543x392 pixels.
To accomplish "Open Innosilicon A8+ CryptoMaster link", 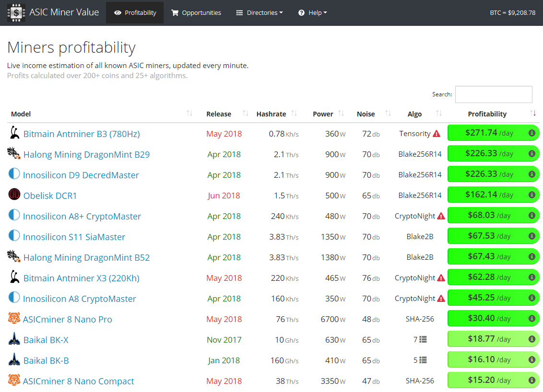I will coord(82,216).
